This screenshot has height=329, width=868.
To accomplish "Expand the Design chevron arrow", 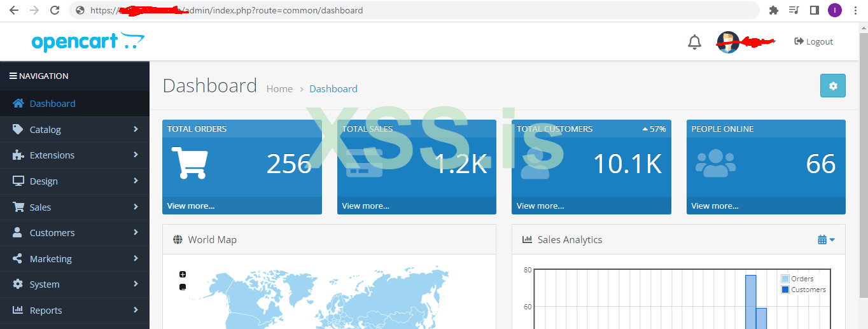I will point(136,181).
